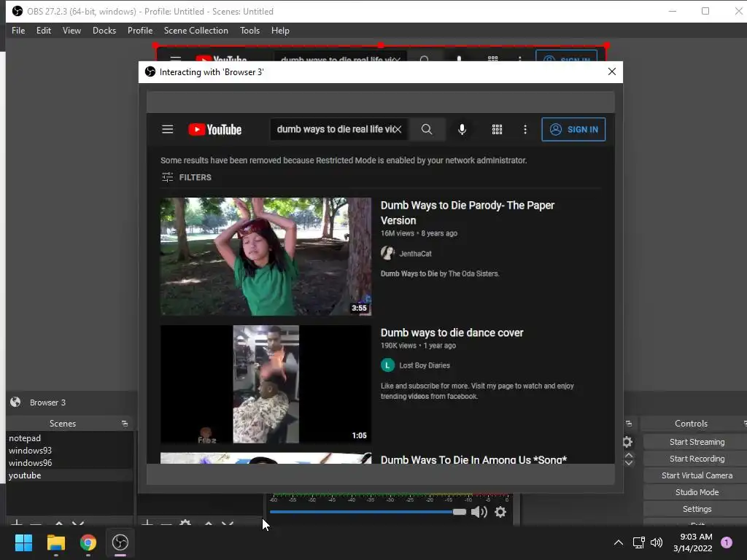Open the Edit menu
Screen dimensions: 747x560
(43, 31)
